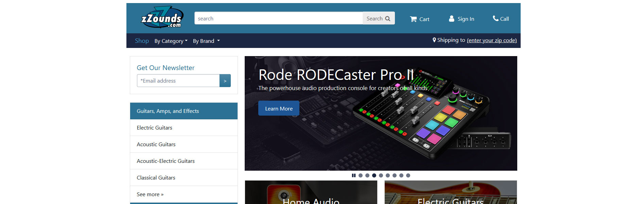
Task: Click Learn More on RODECaster banner
Action: coord(279,108)
